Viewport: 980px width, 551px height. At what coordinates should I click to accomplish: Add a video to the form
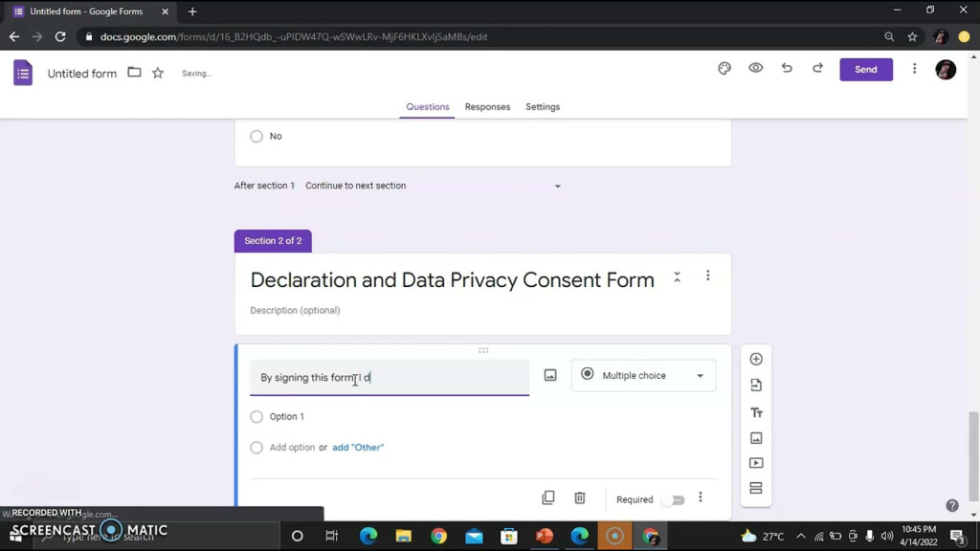[x=756, y=463]
